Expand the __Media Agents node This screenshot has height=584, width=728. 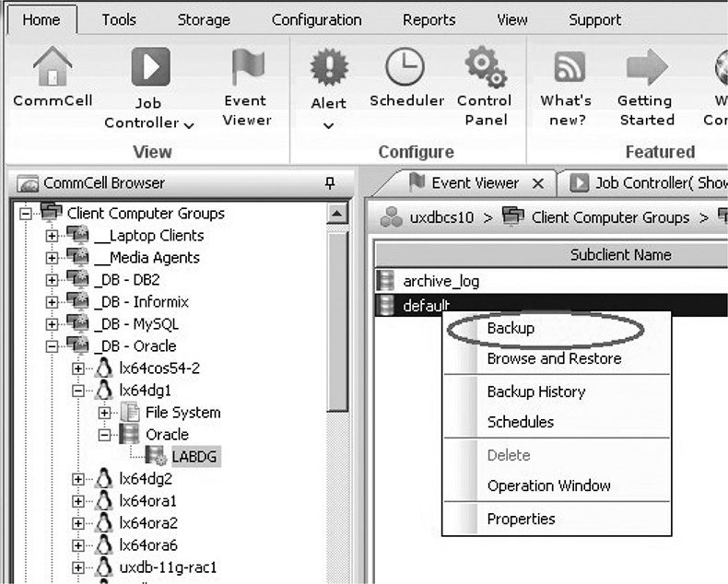point(52,258)
